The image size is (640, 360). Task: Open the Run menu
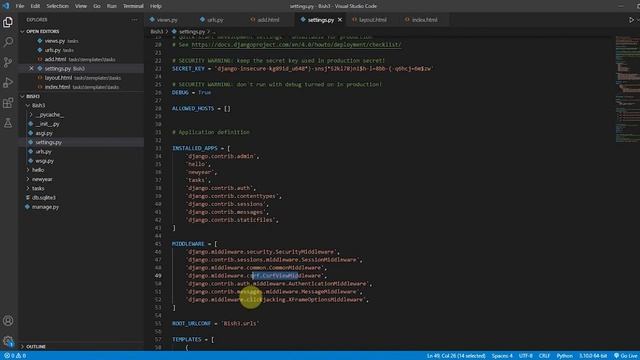[x=111, y=6]
